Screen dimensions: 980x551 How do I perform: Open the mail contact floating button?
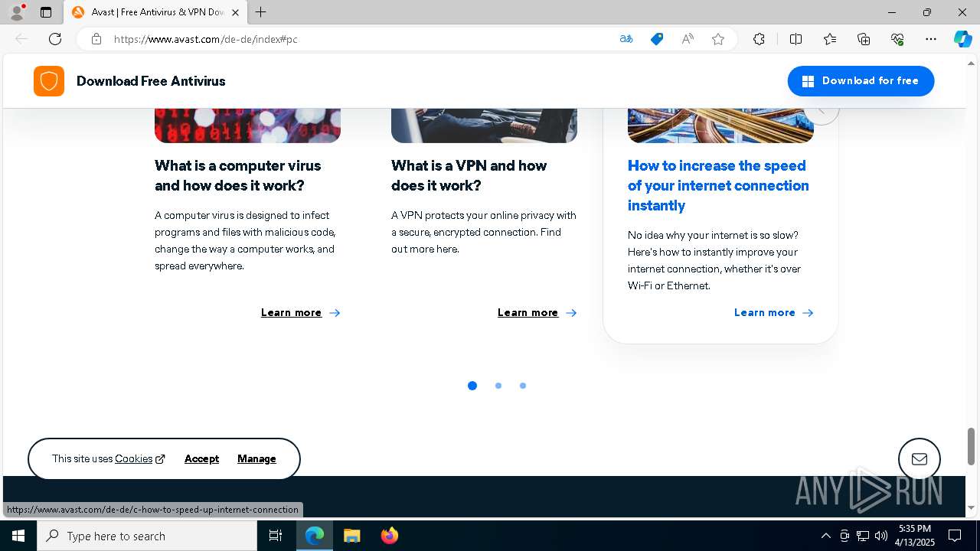(x=920, y=459)
